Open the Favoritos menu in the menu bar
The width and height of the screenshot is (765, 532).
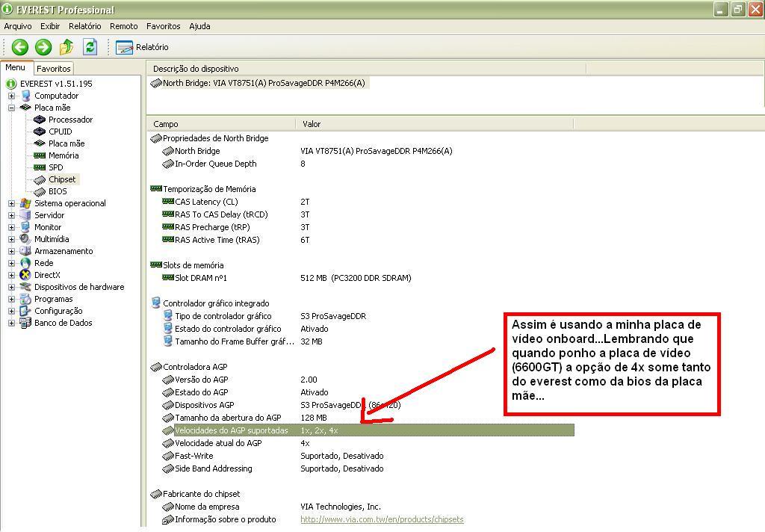tap(163, 26)
